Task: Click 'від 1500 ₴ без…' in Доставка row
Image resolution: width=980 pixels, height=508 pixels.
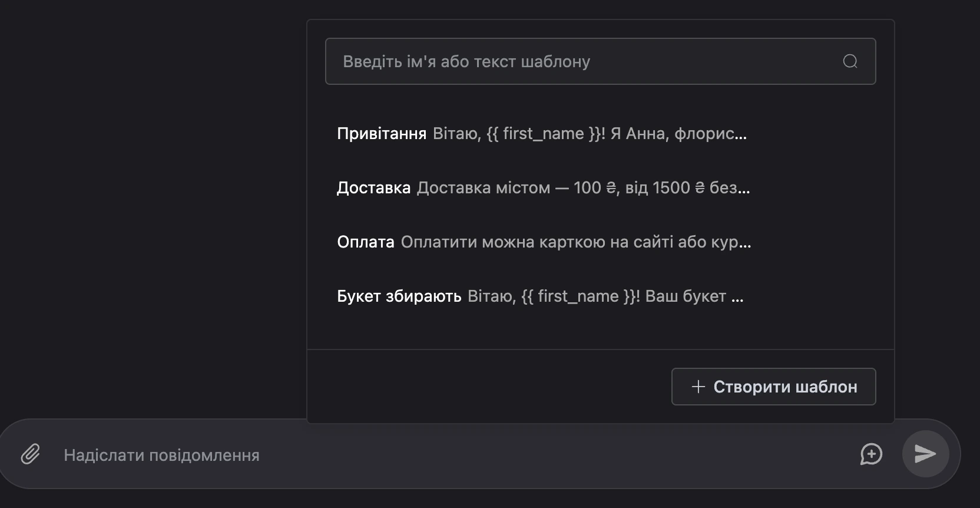Action: (x=688, y=188)
